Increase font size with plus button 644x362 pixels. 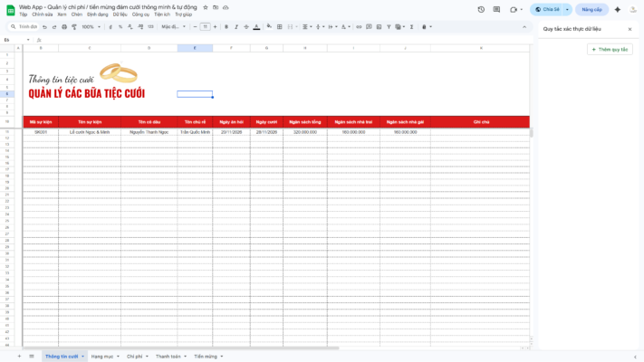point(215,26)
